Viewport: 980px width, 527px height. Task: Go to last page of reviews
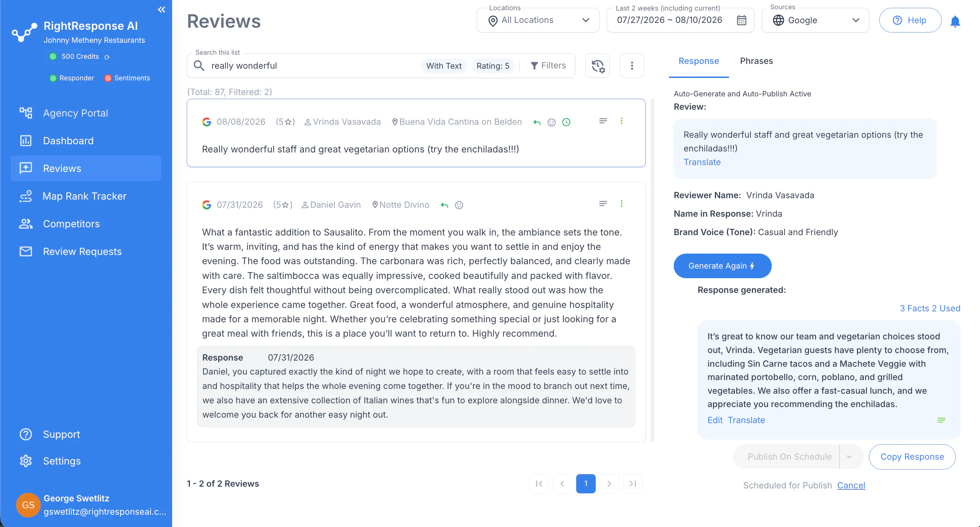click(632, 484)
